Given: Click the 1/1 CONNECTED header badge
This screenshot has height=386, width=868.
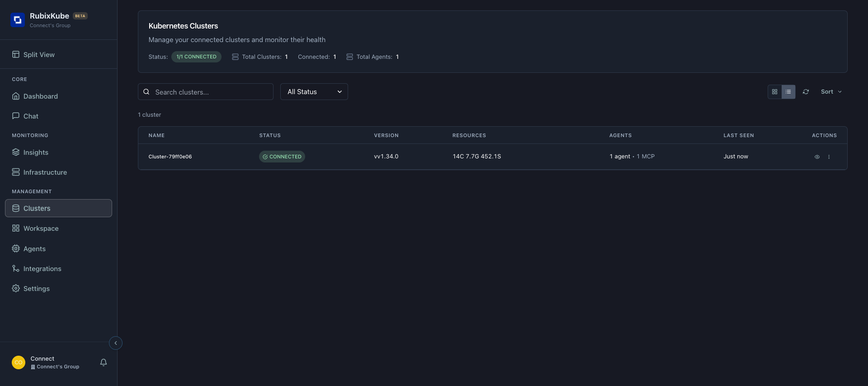Looking at the screenshot, I should [x=196, y=57].
